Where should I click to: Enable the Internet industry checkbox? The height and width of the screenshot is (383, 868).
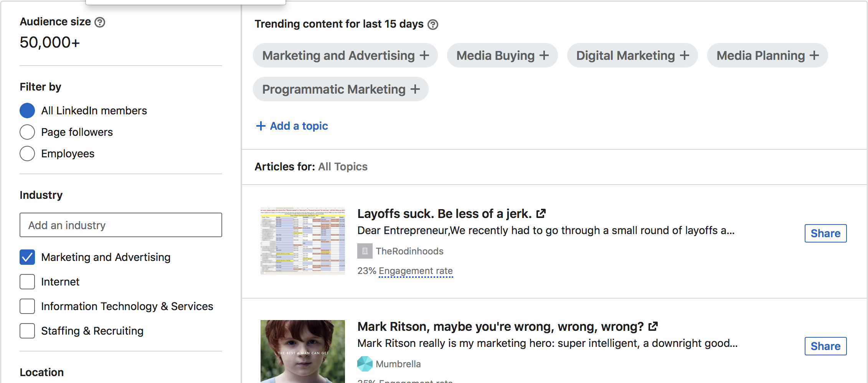pos(27,281)
